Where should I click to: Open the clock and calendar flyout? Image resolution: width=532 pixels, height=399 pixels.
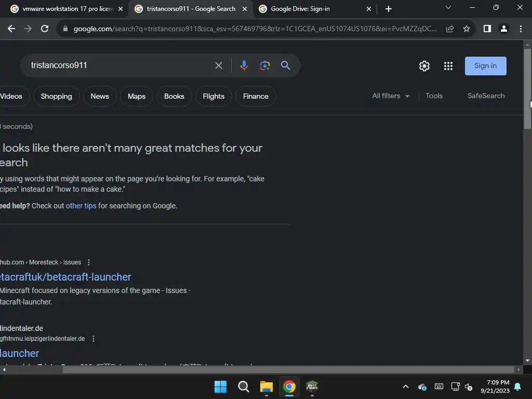[495, 387]
